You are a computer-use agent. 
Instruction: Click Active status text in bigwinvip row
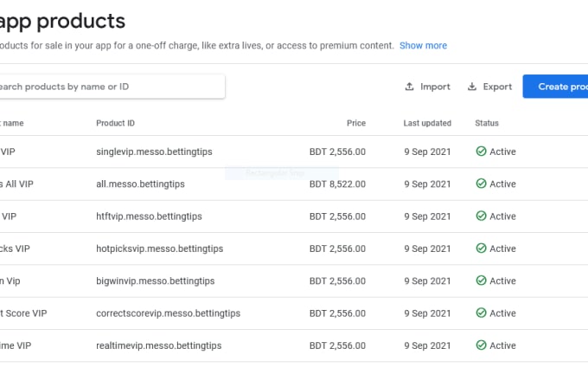tap(502, 281)
